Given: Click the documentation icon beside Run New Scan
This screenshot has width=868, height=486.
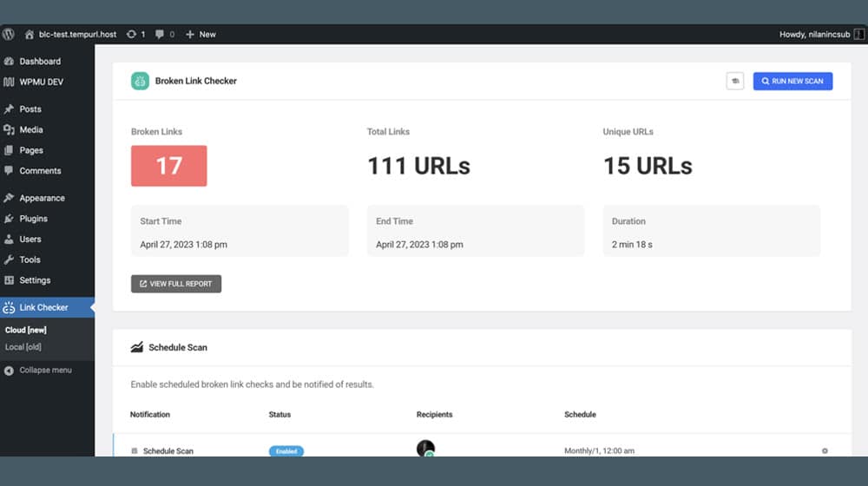Looking at the screenshot, I should (734, 81).
